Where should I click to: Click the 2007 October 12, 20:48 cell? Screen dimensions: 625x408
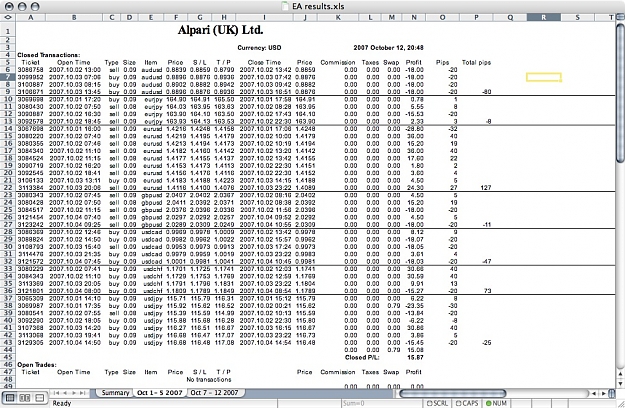click(388, 48)
